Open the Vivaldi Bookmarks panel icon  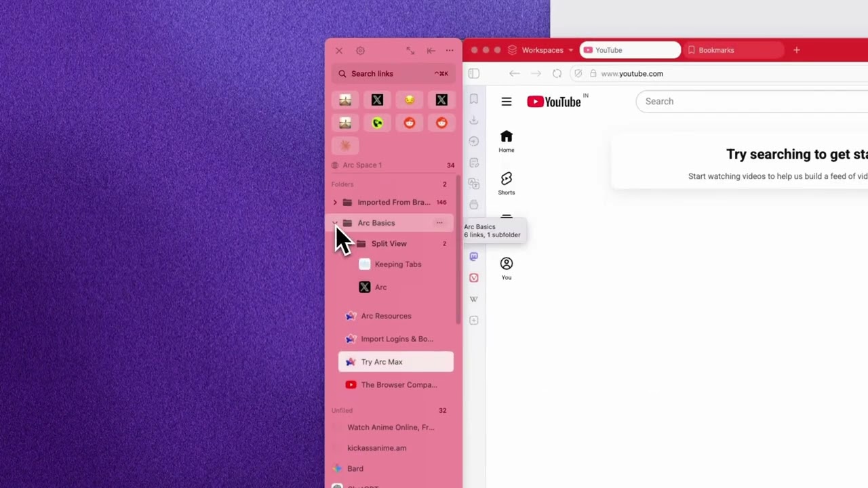tap(474, 99)
